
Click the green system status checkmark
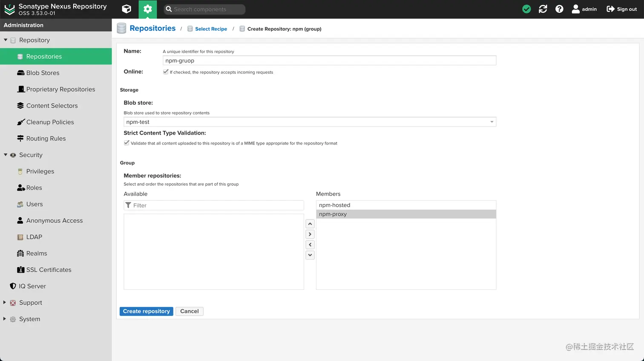[526, 9]
